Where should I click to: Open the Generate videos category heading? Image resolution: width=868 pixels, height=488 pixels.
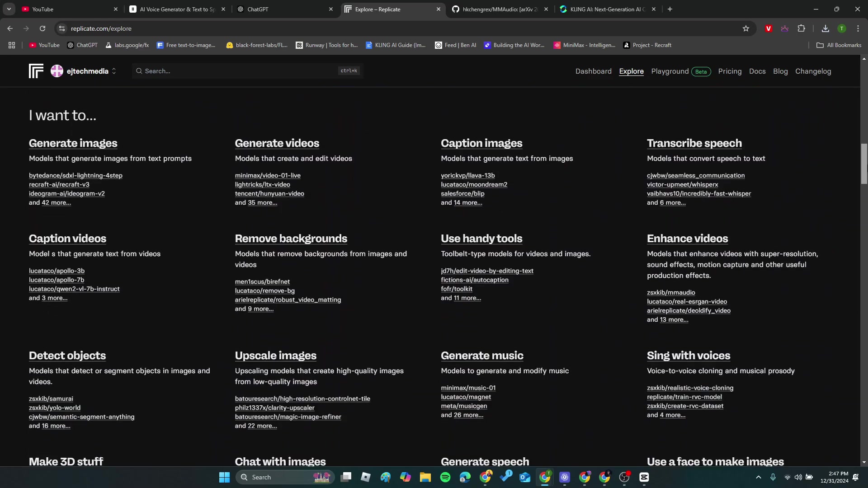pos(277,143)
